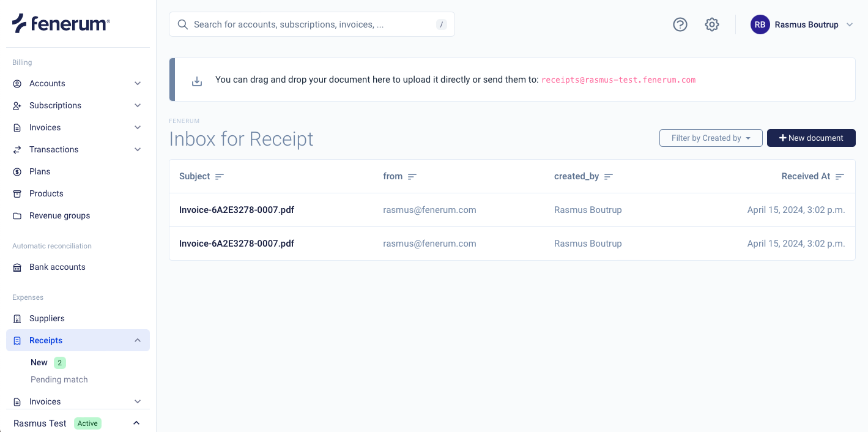868x432 pixels.
Task: Open the Revenue groups menu item
Action: pos(78,215)
